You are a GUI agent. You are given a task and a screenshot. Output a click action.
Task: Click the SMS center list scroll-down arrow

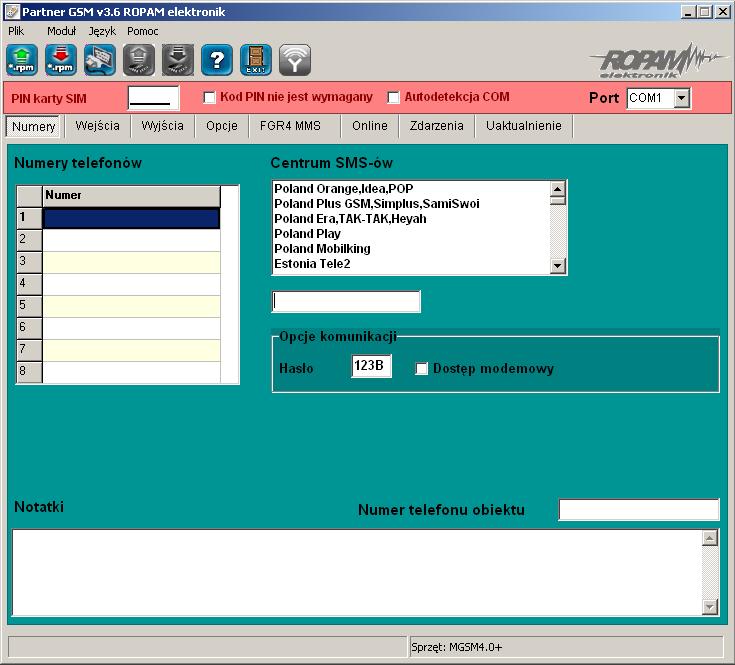pyautogui.click(x=557, y=266)
